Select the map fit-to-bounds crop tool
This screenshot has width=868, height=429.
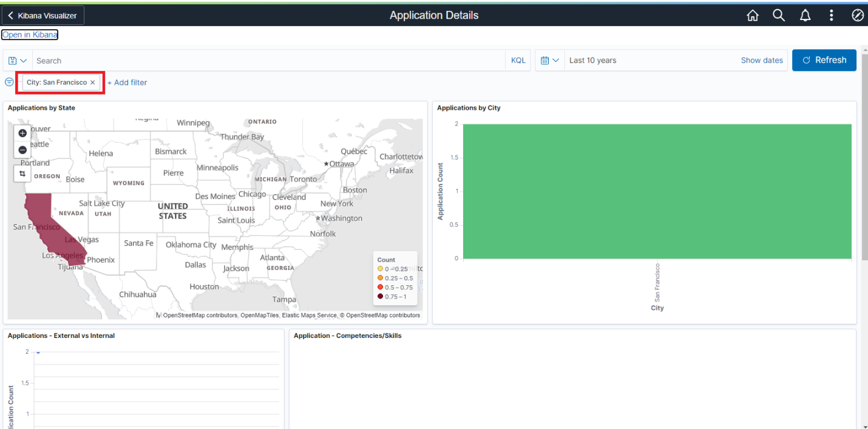22,174
